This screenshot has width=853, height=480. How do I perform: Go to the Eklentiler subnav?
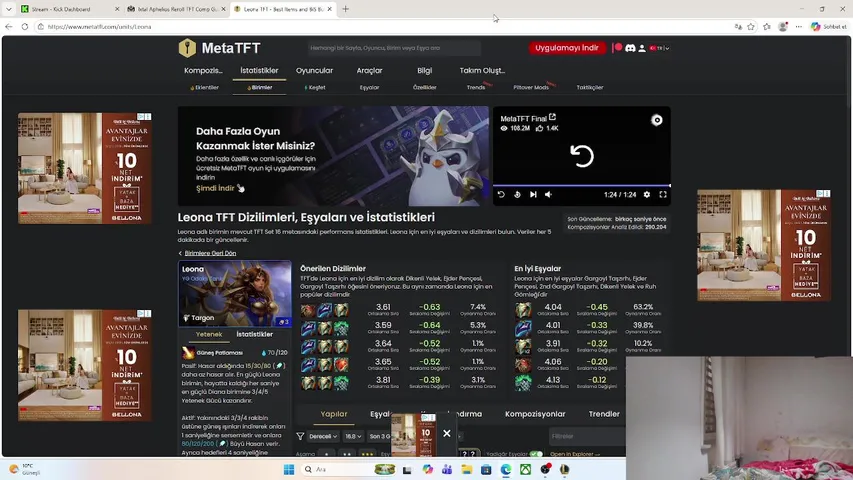[x=205, y=87]
